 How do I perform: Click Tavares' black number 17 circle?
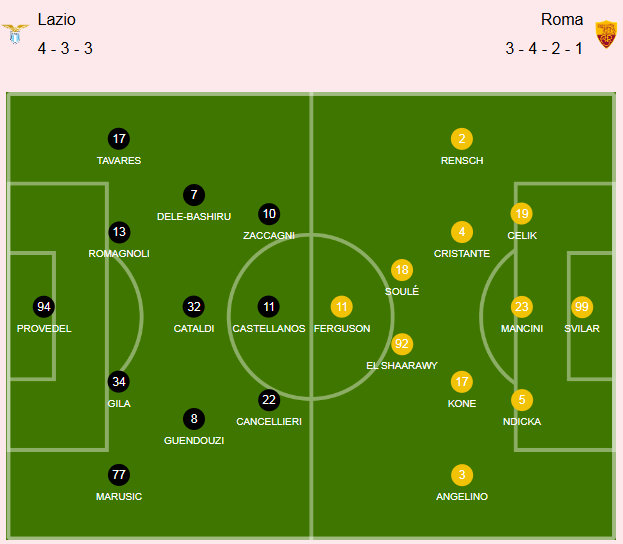tap(119, 139)
